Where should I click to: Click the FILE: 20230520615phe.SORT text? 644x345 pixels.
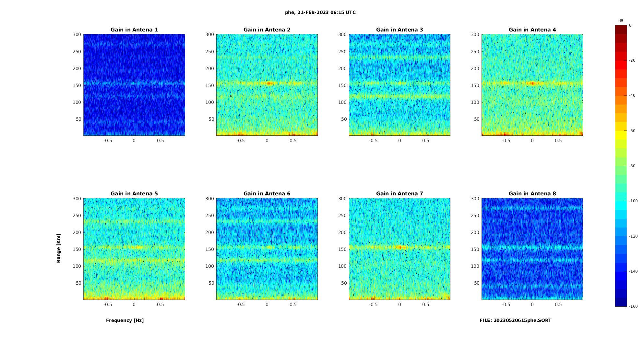click(515, 320)
